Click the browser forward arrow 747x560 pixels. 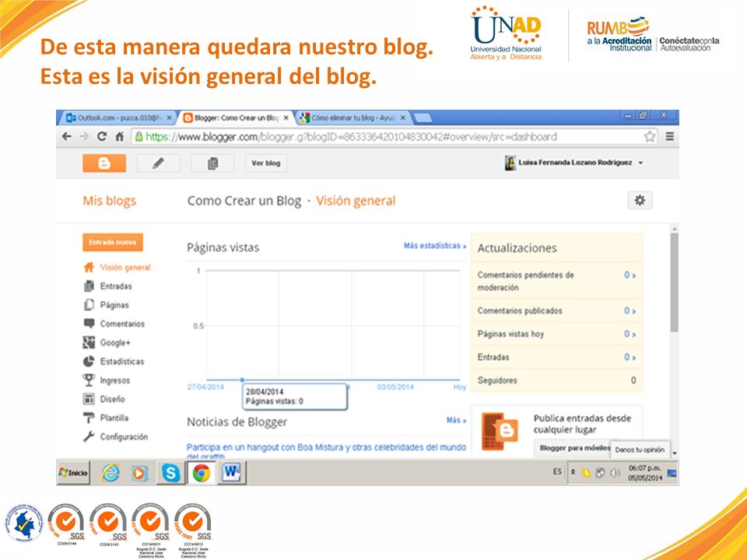click(x=84, y=137)
